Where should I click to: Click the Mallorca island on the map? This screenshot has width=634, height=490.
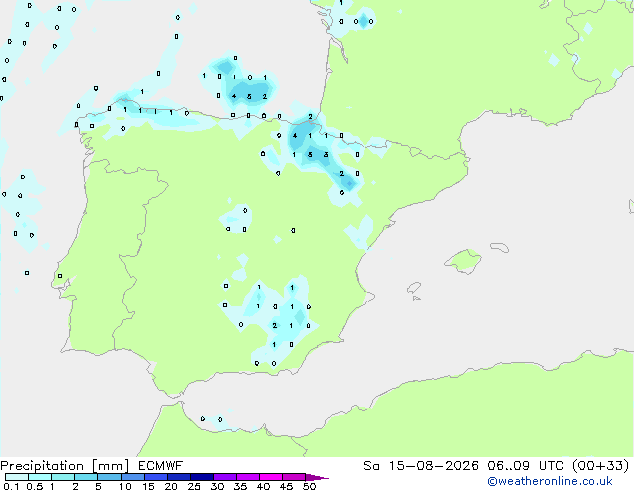coord(464,261)
